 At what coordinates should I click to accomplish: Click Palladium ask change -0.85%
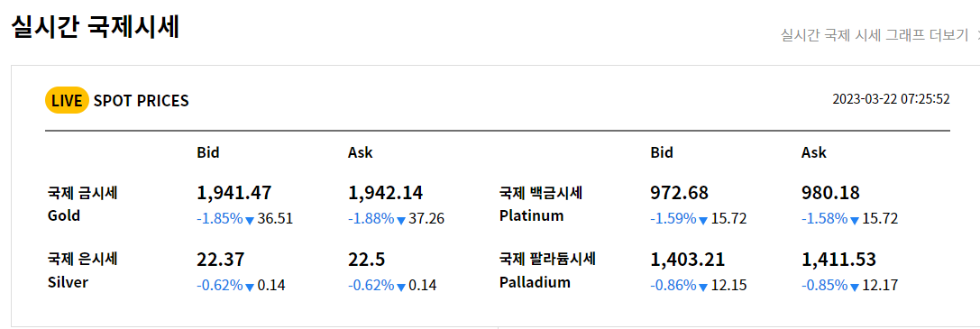point(824,286)
